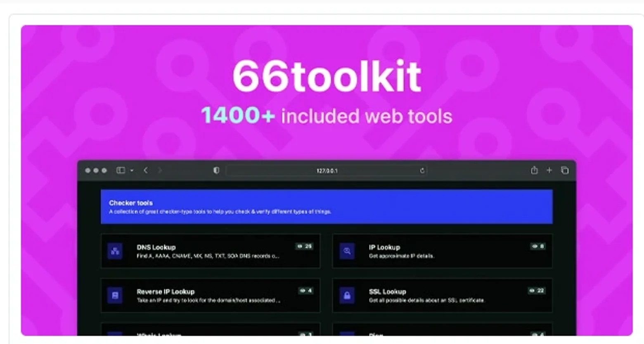This screenshot has height=344, width=644.
Task: Show the tab overview icon
Action: 565,170
